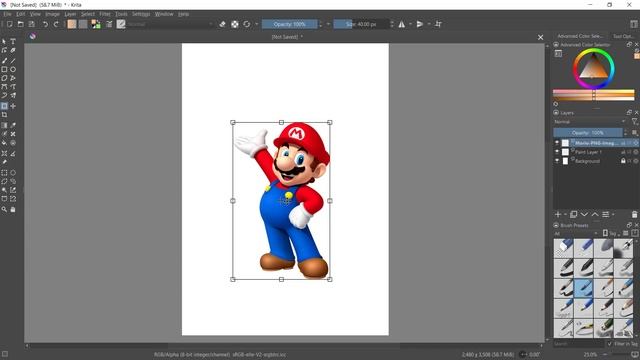The height and width of the screenshot is (360, 640).
Task: Select the Fill bucket tool
Action: click(x=4, y=143)
